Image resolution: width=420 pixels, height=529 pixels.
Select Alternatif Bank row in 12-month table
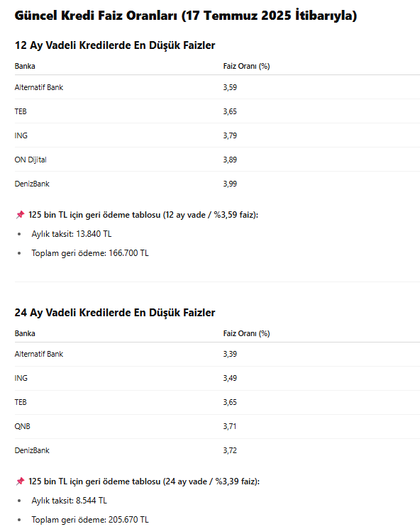217,87
